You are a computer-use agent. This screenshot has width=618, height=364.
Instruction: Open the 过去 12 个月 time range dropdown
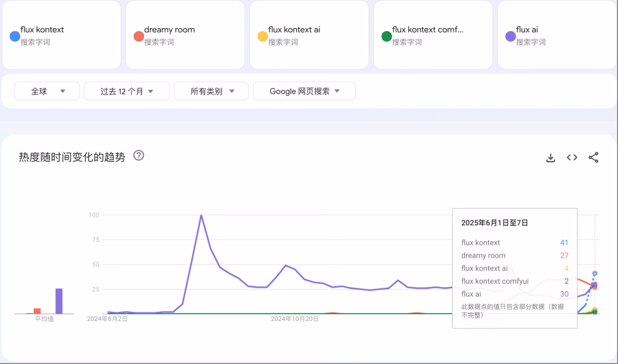126,91
